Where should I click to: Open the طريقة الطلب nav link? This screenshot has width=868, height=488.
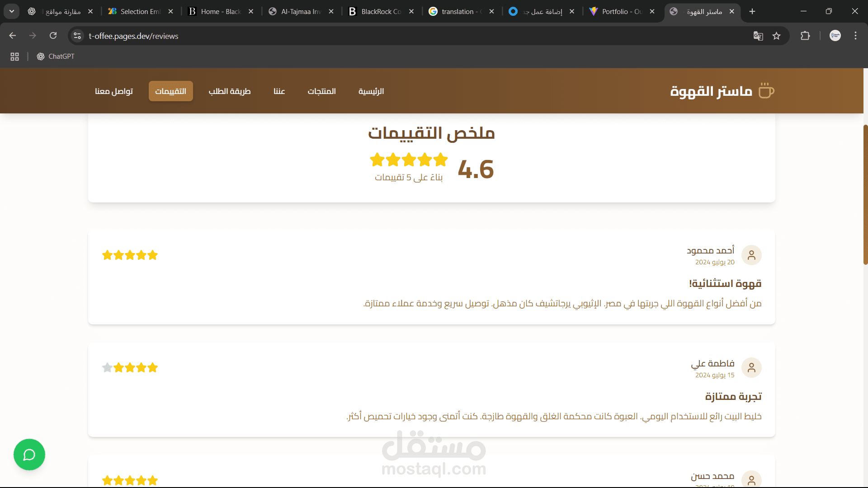[230, 91]
